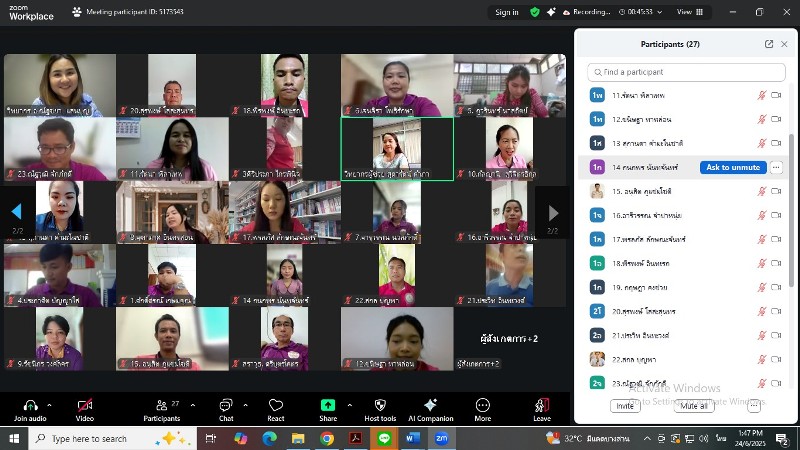The width and height of the screenshot is (800, 450).
Task: Select the green-highlighted active speaker video tile
Action: [x=397, y=149]
